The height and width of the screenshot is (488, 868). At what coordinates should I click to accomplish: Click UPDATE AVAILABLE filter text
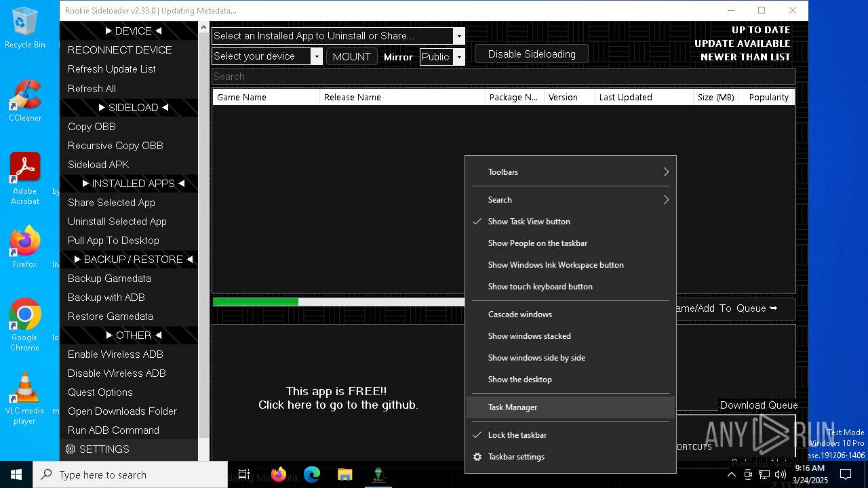point(742,43)
